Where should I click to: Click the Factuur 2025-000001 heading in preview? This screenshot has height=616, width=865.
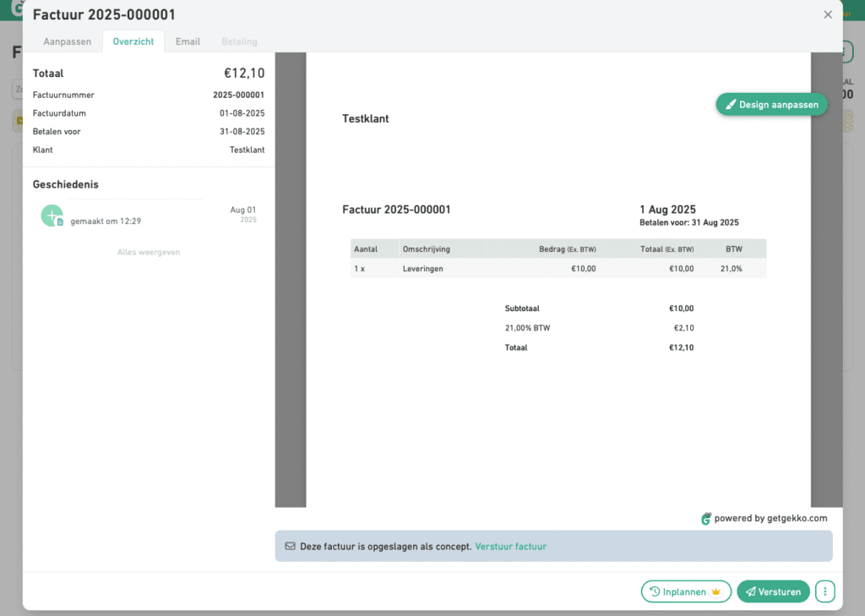396,210
